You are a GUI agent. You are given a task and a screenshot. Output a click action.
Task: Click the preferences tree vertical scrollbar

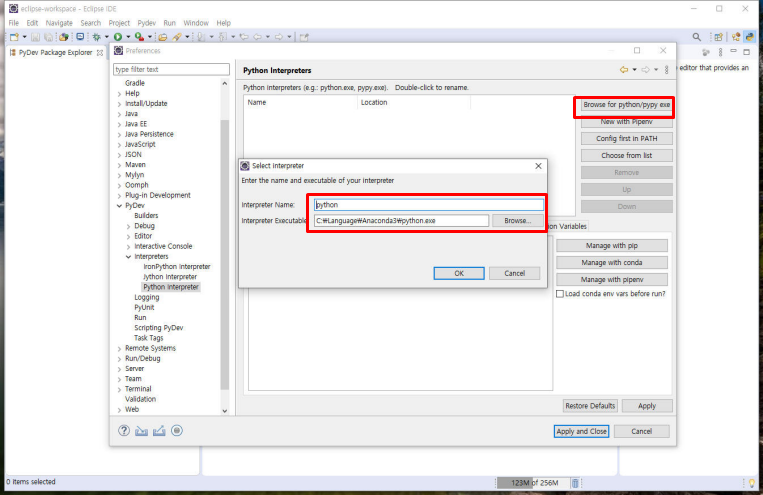(224, 253)
